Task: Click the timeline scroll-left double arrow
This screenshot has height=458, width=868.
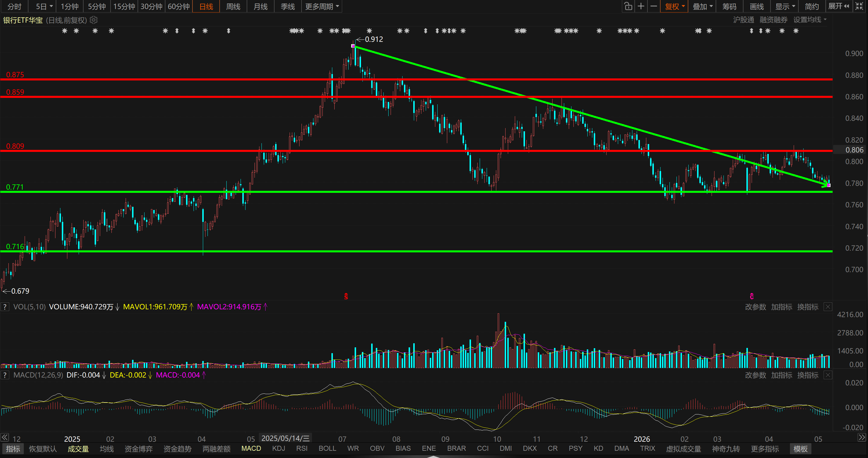Action: [x=4, y=437]
